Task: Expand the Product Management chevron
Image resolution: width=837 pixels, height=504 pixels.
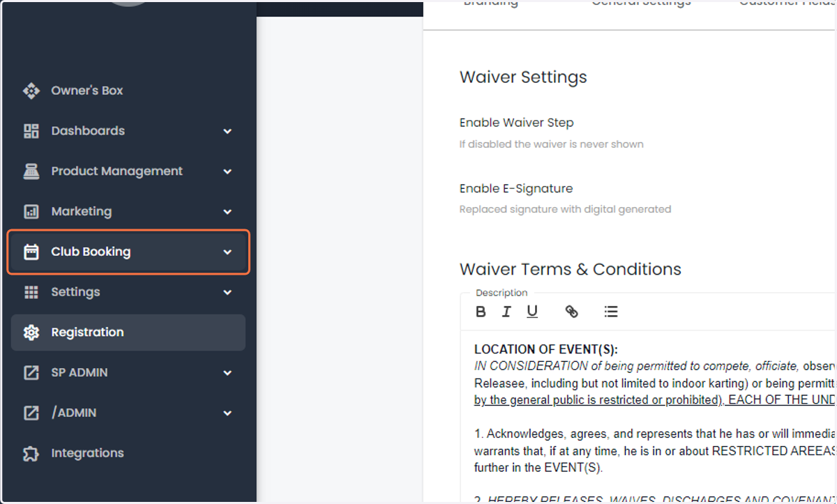Action: pyautogui.click(x=227, y=171)
